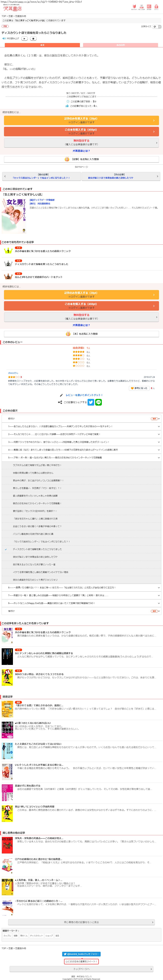Image resolution: width=163 pixels, height=980 pixels.
Task: Open related article たとえ彼氏でもこれだけは言ってはいけない
Action: [x=38, y=744]
